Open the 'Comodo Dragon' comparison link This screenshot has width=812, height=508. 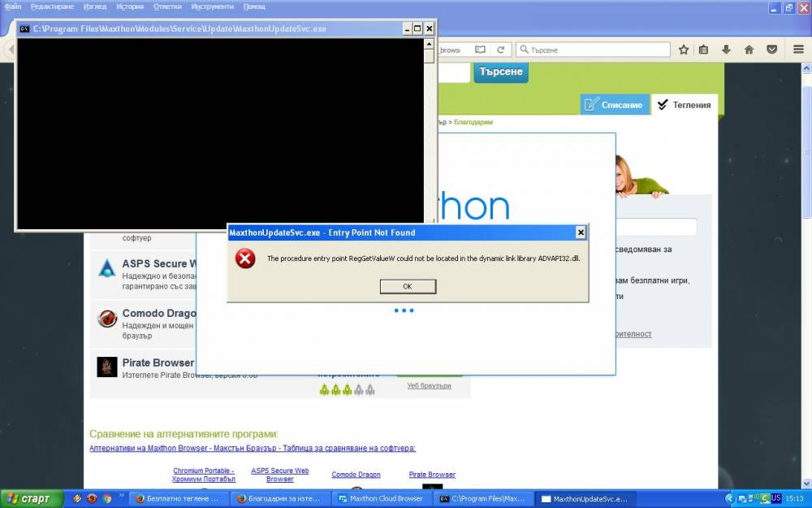click(x=356, y=475)
